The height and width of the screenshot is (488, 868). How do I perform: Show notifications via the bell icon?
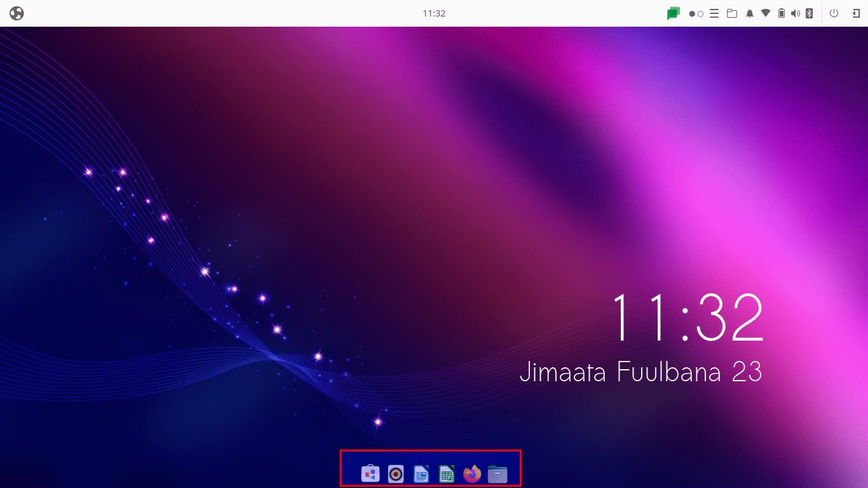750,13
